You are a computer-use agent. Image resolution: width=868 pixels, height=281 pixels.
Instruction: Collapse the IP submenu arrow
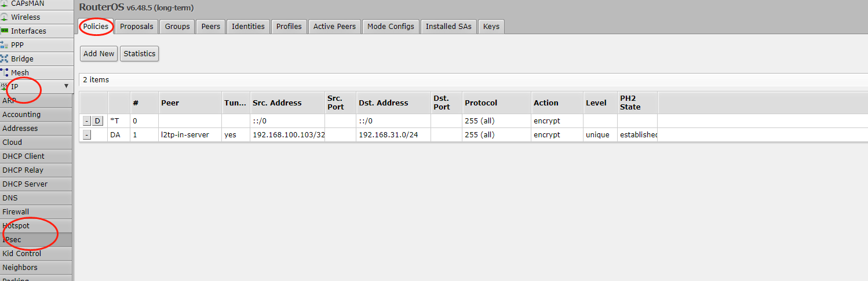[x=66, y=86]
